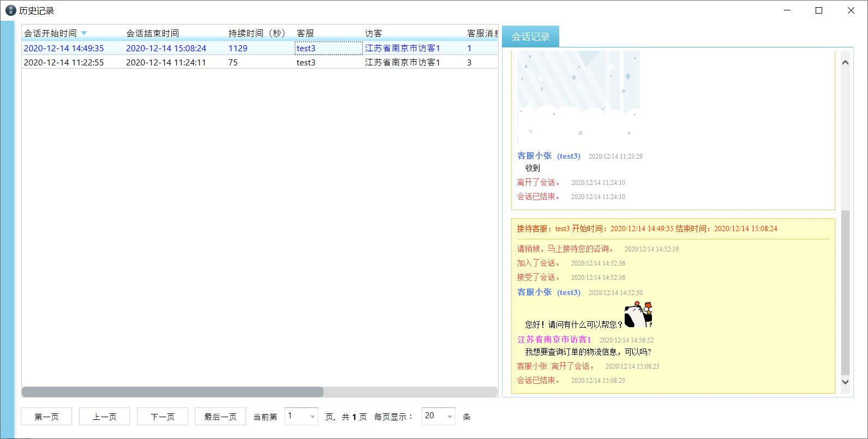Click 离开了会话。 at 11:24:10
This screenshot has height=439, width=868.
(540, 182)
